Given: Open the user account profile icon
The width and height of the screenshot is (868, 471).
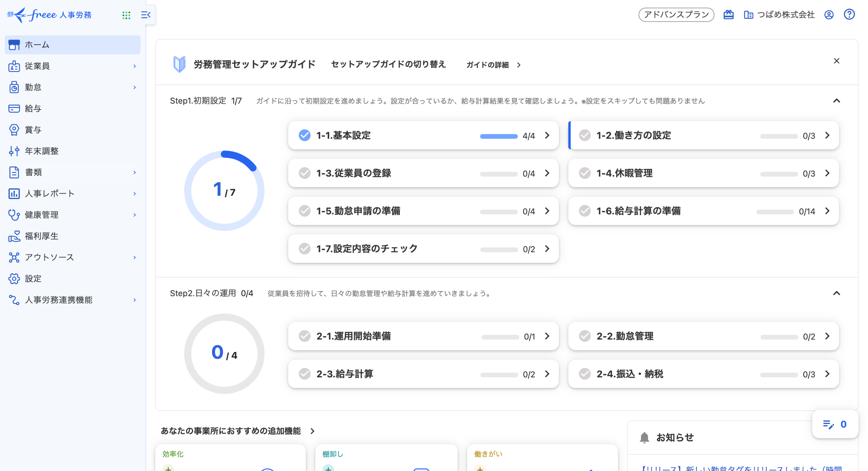Looking at the screenshot, I should pos(829,15).
